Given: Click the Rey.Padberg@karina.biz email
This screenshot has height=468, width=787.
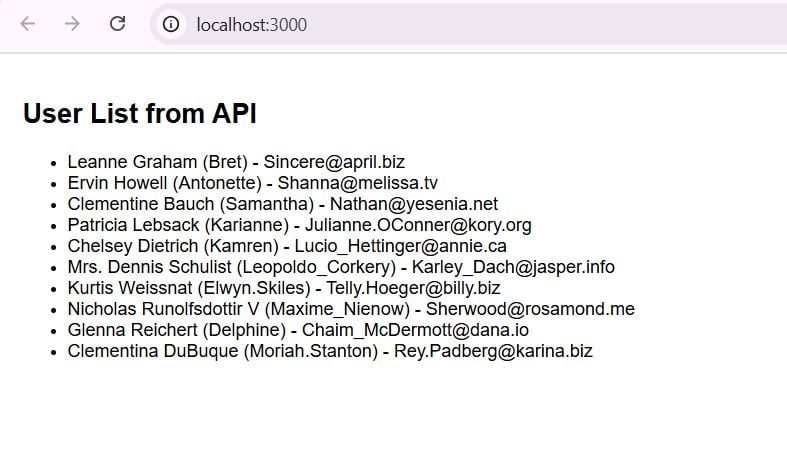Looking at the screenshot, I should (x=493, y=351).
